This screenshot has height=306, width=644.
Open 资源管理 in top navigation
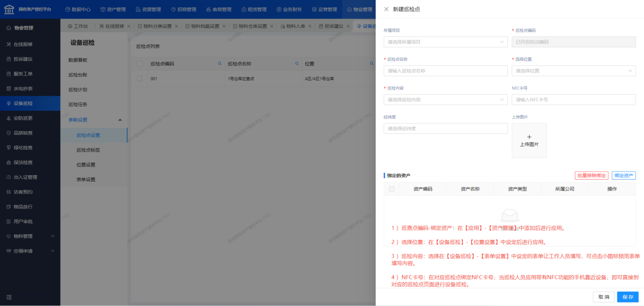click(x=148, y=9)
